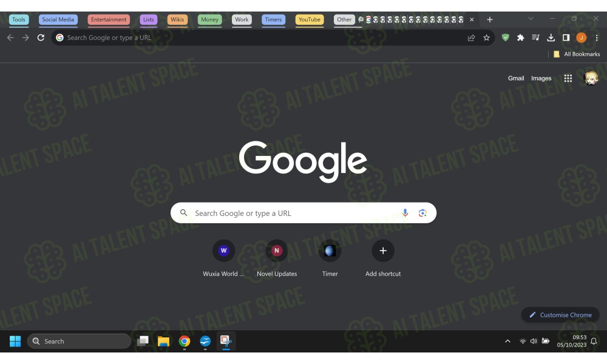This screenshot has width=607, height=364.
Task: Open the Chrome three-dot menu
Action: click(x=597, y=38)
